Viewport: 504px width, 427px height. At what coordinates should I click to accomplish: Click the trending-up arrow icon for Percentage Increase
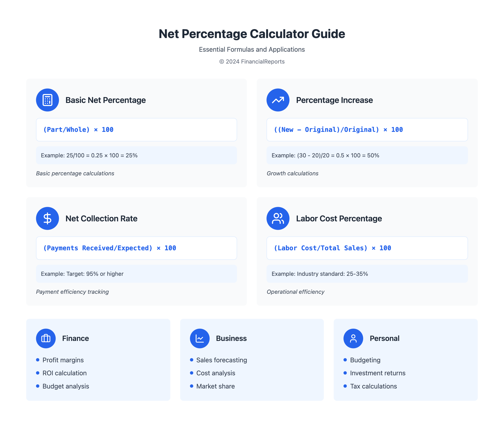click(278, 100)
